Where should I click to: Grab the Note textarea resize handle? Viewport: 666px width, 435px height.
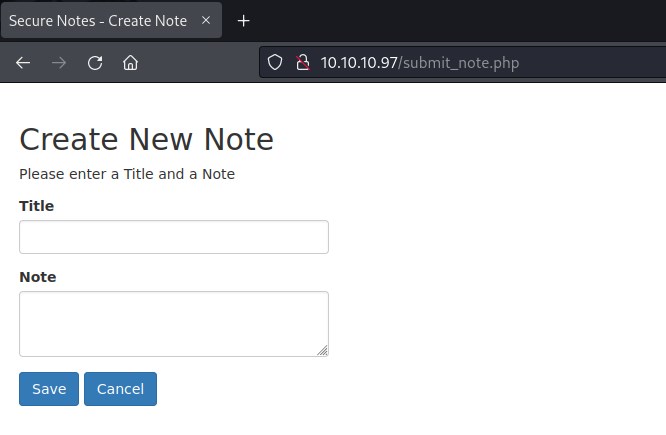[323, 351]
